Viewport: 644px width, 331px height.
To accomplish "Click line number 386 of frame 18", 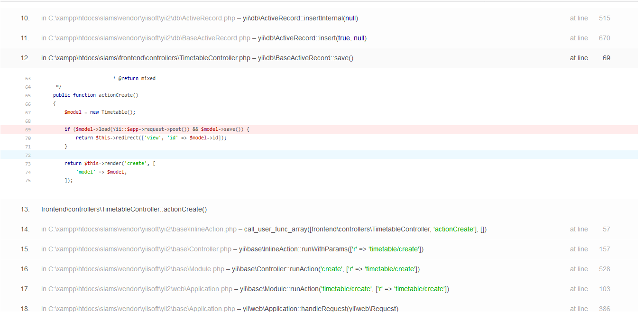I will point(605,309).
